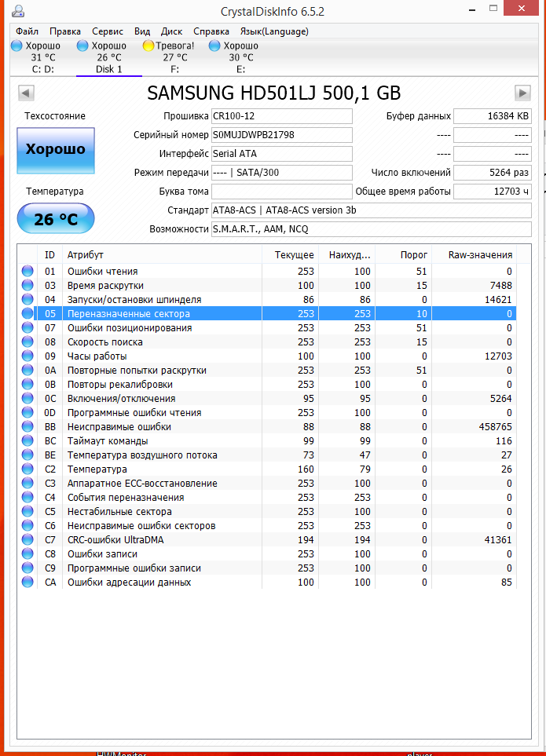Viewport: 546px width, 756px height.
Task: Click the ID column header
Action: (x=49, y=254)
